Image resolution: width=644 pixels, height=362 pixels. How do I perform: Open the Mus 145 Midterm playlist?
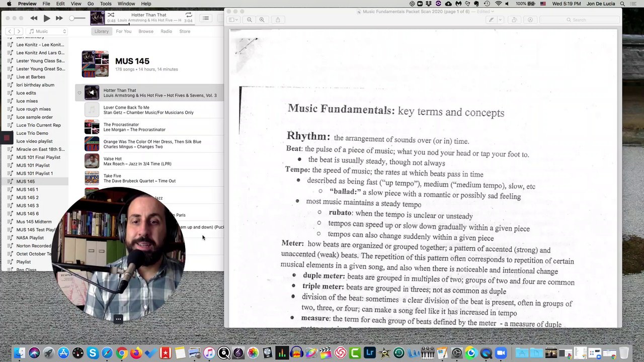34,222
